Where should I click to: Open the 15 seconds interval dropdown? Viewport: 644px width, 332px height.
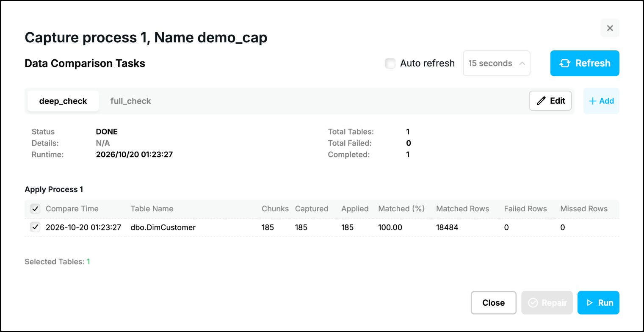[497, 63]
